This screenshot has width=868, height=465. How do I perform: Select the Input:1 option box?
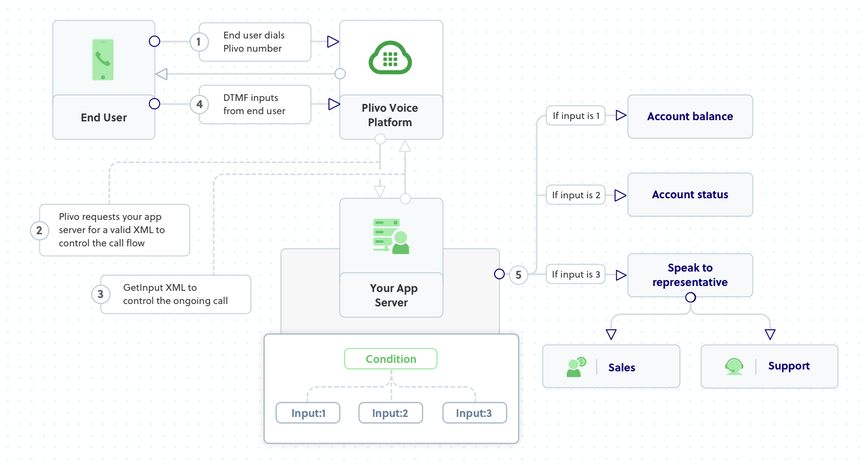[x=308, y=413]
